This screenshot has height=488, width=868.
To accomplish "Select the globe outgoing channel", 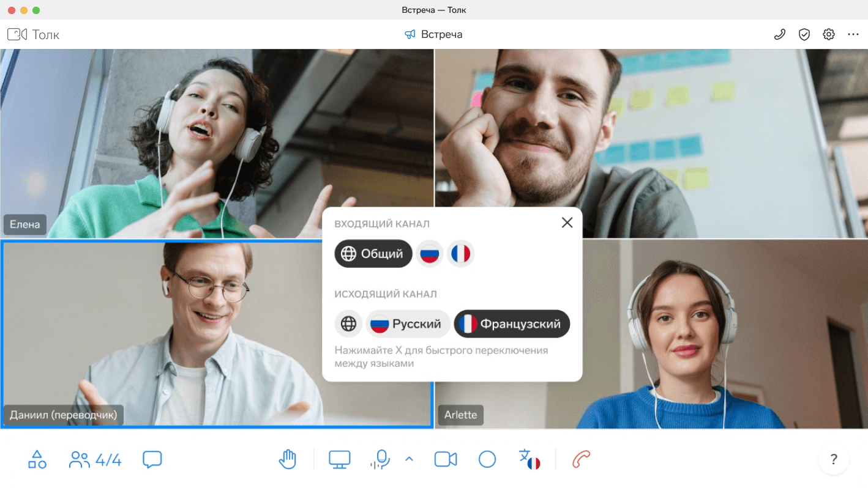I will click(348, 323).
